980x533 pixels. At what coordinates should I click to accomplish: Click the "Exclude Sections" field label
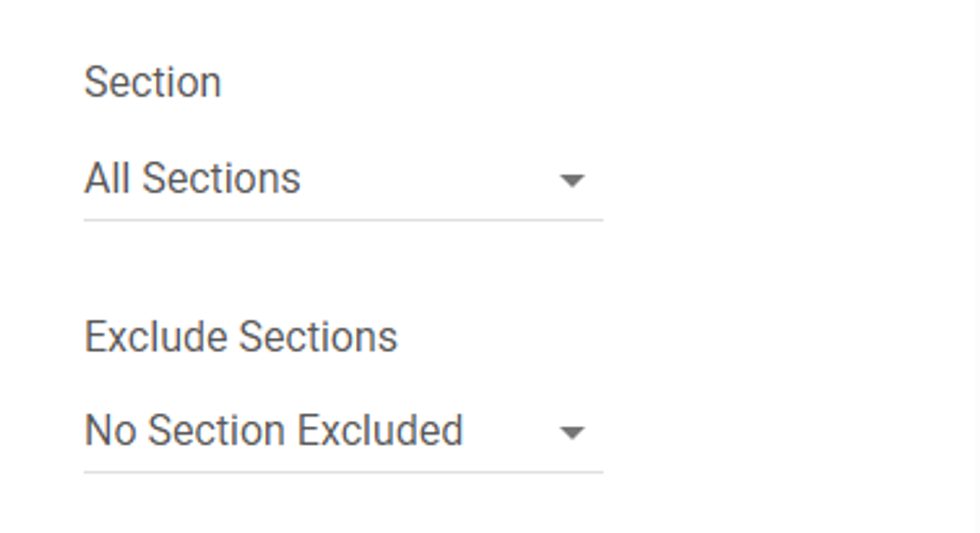click(x=241, y=337)
